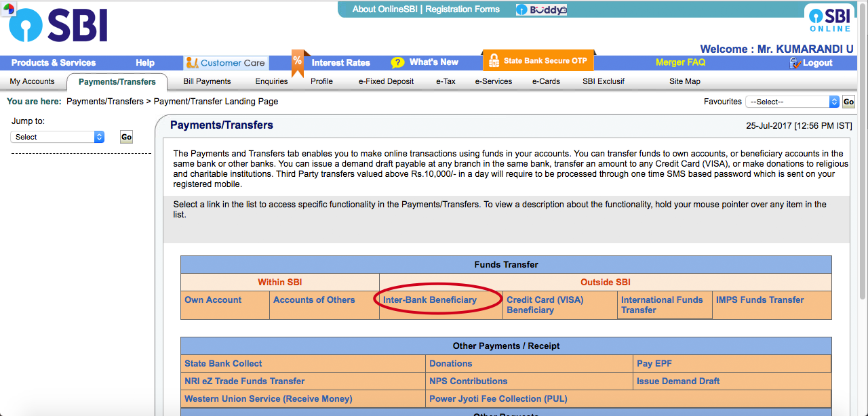Go to the Profile tab

pos(321,81)
